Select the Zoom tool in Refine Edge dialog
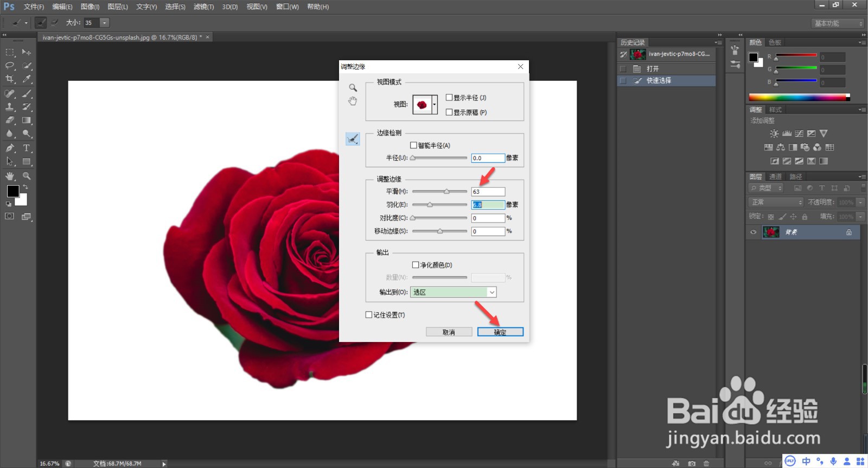This screenshot has height=468, width=868. (x=353, y=87)
